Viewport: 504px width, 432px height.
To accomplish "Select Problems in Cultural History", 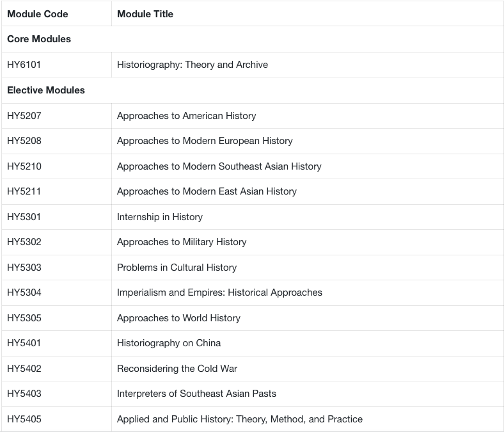I will [x=177, y=268].
